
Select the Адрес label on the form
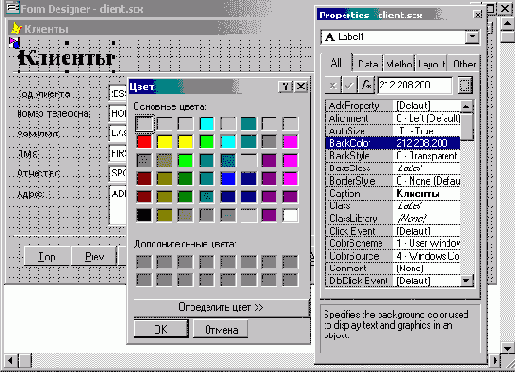point(31,194)
